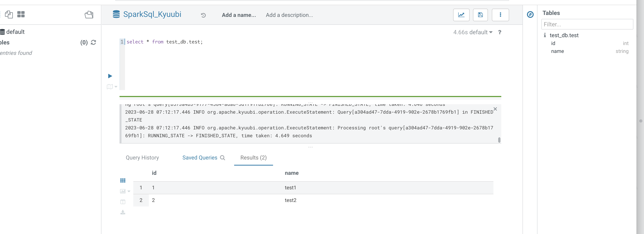
Task: Type in the Tables Filter box
Action: 587,24
